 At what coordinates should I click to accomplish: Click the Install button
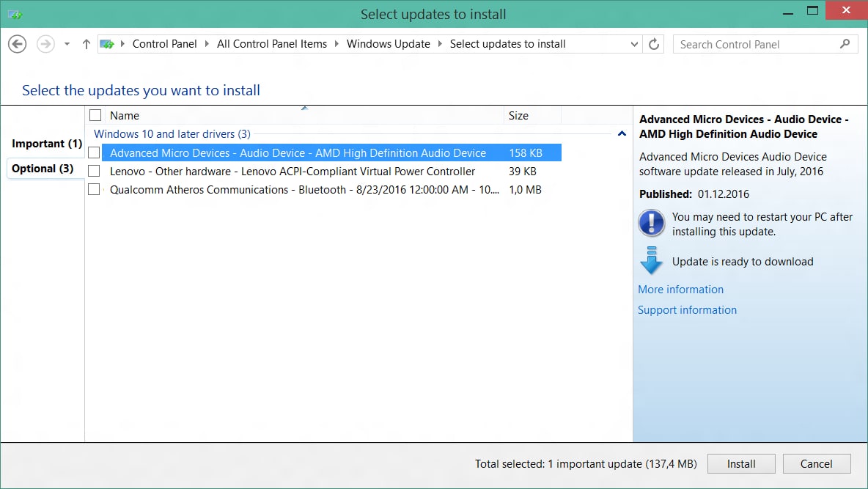[741, 463]
